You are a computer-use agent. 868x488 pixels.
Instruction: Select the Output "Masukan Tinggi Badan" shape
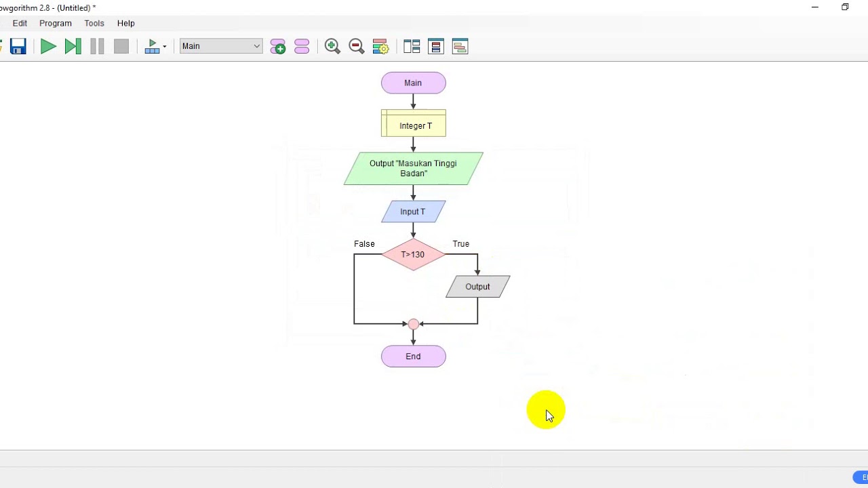tap(413, 168)
